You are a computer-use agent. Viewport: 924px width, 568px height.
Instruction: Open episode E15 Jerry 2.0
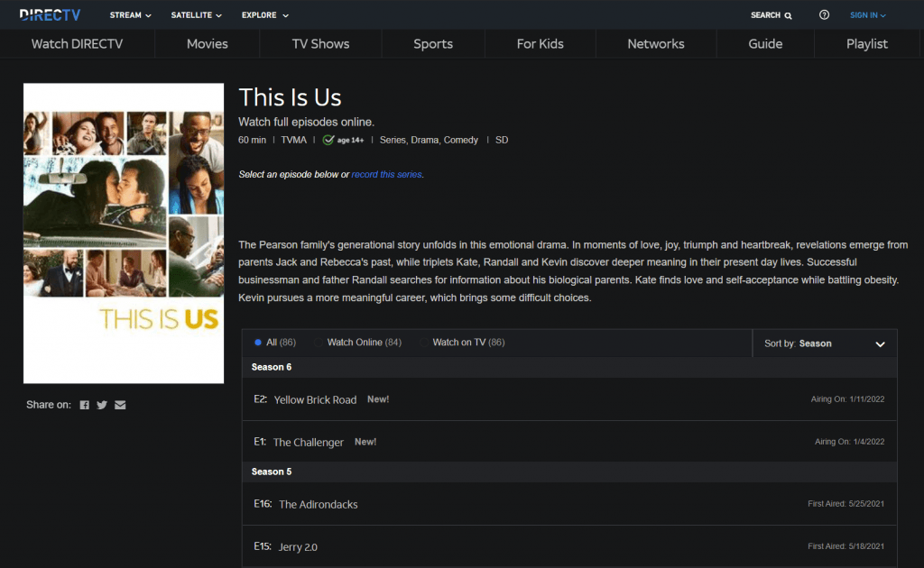pyautogui.click(x=569, y=546)
